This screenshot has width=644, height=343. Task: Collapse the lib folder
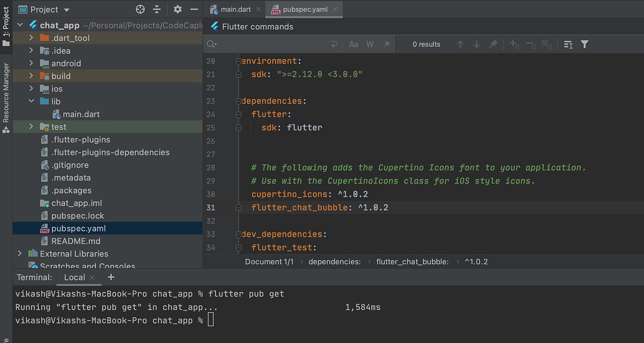(x=31, y=101)
